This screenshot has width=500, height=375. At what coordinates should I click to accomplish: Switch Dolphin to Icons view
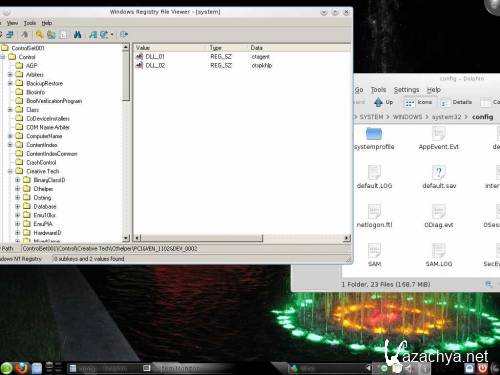pyautogui.click(x=418, y=102)
